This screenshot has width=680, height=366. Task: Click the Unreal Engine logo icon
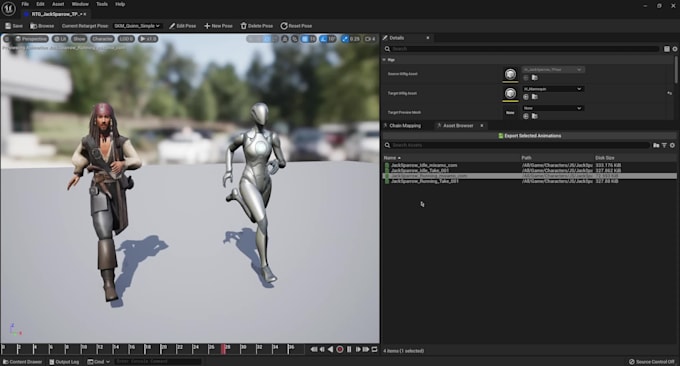click(8, 8)
